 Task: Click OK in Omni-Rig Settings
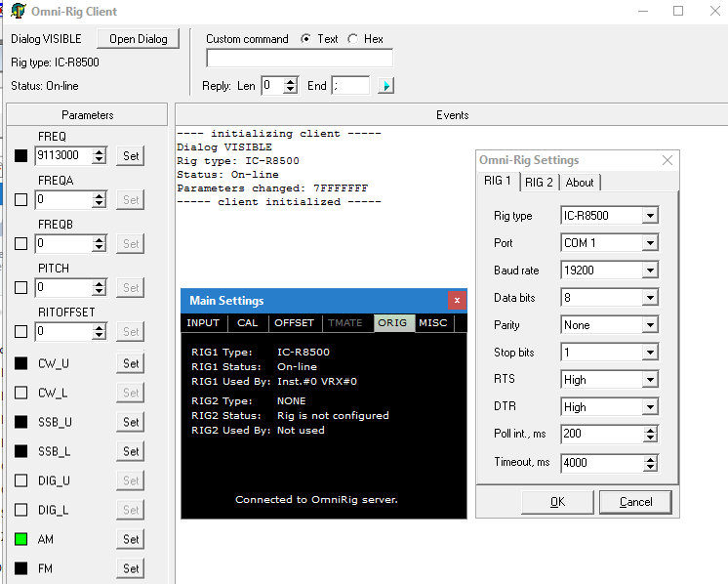(557, 502)
